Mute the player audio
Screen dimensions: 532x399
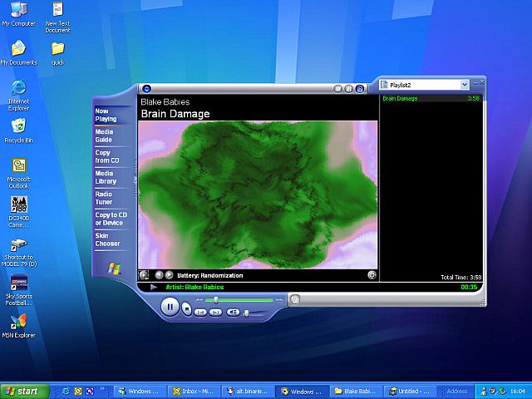233,313
